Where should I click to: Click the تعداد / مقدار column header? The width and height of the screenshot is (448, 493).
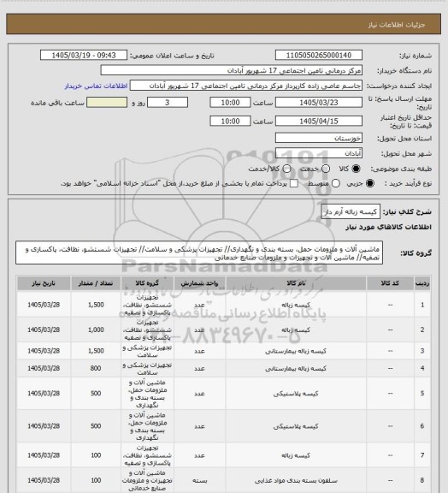96,283
